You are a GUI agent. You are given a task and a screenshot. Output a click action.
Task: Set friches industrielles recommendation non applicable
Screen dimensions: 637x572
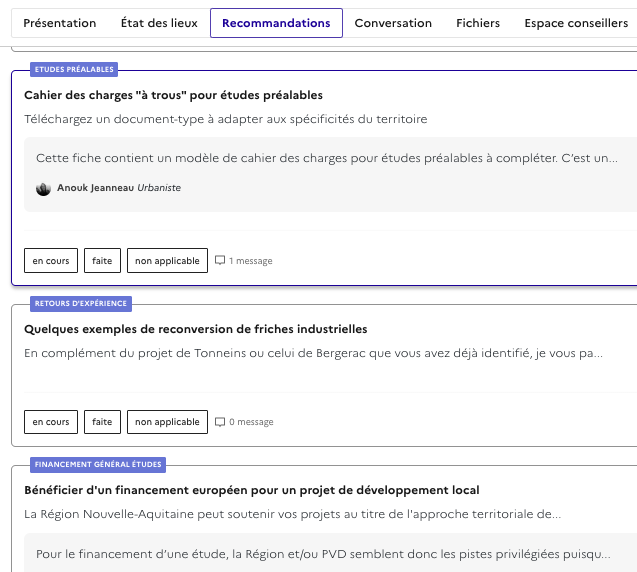[x=167, y=422]
